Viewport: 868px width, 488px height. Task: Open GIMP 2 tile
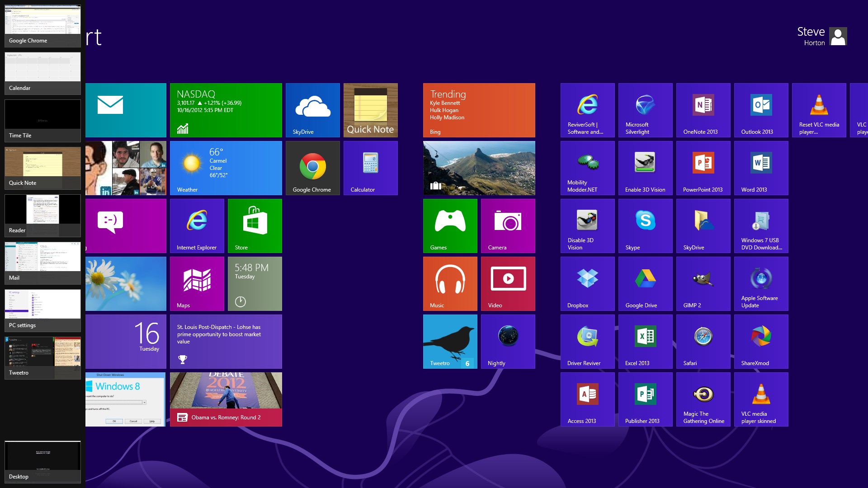click(x=703, y=284)
